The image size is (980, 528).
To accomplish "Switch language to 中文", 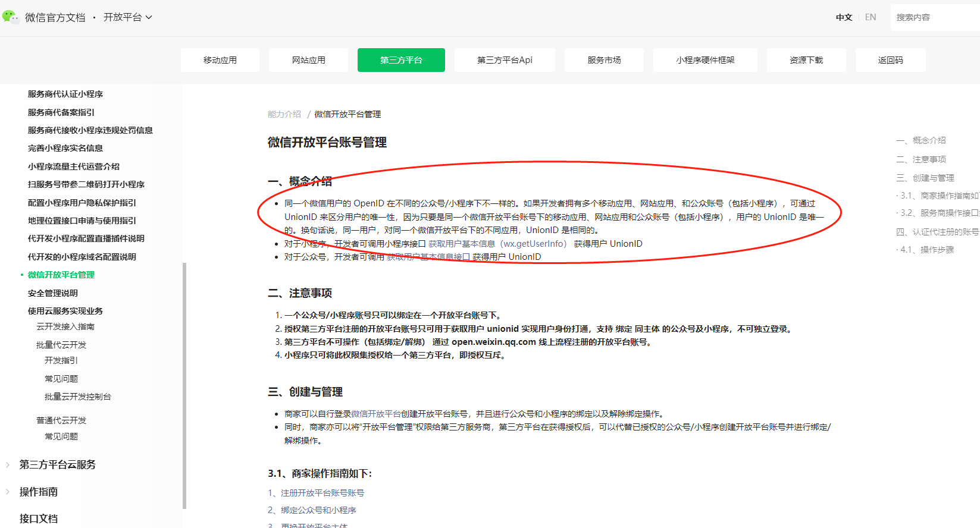I will [x=844, y=17].
